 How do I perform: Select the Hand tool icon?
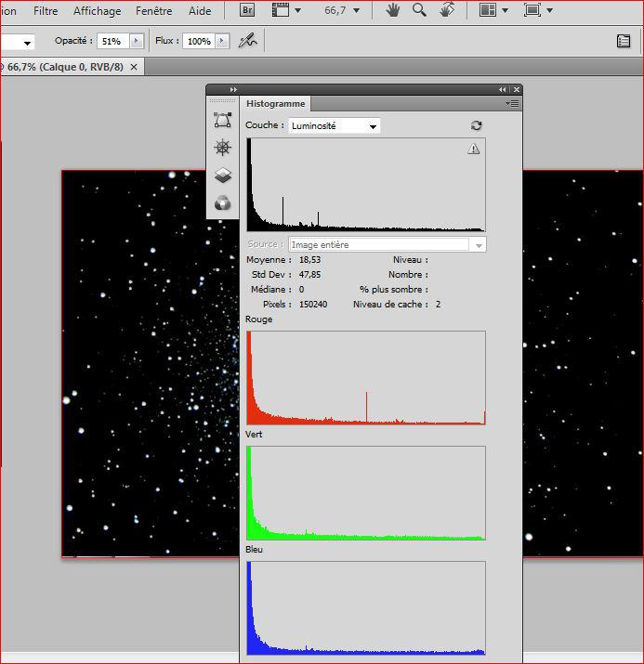[x=393, y=9]
